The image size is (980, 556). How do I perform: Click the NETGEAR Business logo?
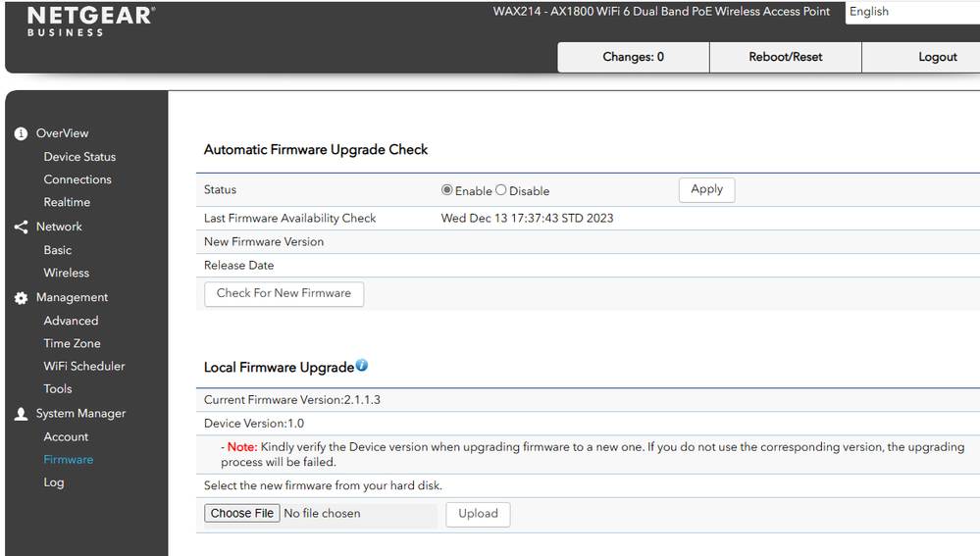[x=90, y=22]
